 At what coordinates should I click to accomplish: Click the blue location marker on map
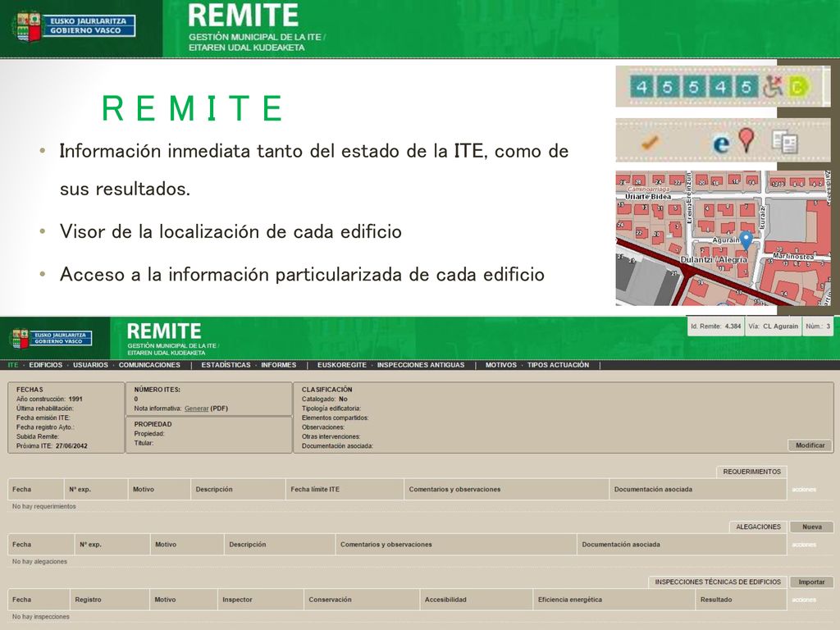(746, 240)
